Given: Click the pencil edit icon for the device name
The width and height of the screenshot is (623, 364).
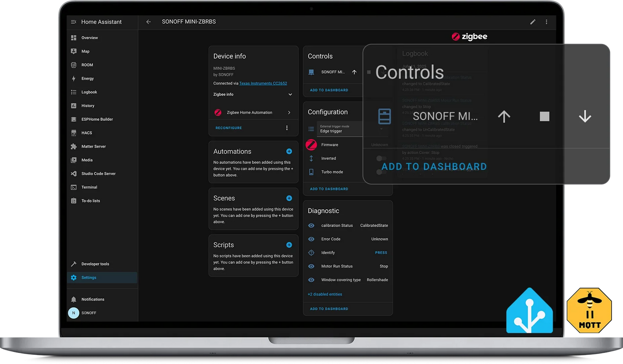Looking at the screenshot, I should (533, 22).
